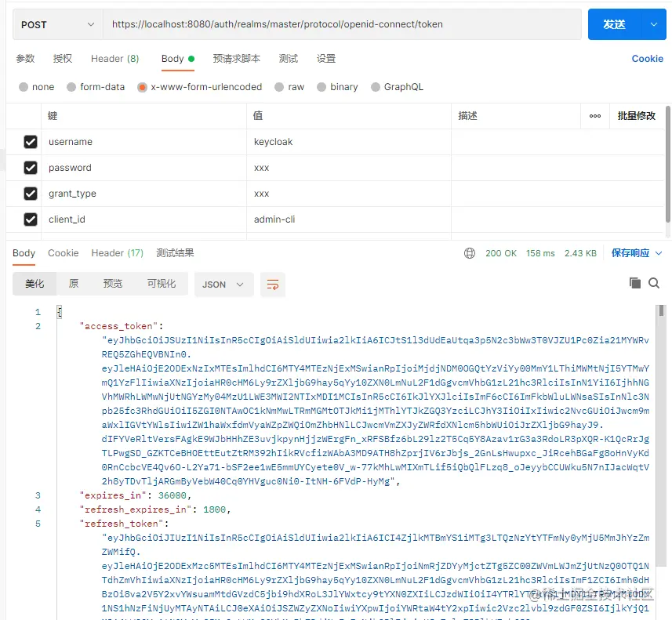This screenshot has width=672, height=620.
Task: Click the 发送 send button
Action: 615,24
